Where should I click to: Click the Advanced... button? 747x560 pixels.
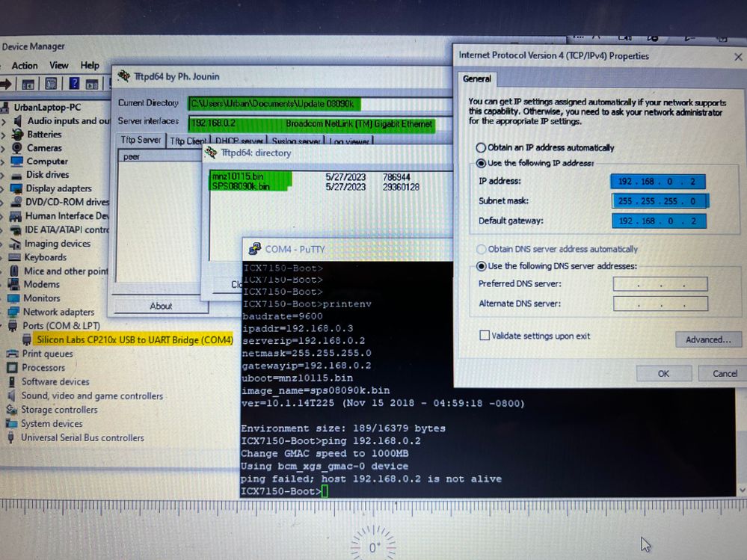tap(707, 339)
